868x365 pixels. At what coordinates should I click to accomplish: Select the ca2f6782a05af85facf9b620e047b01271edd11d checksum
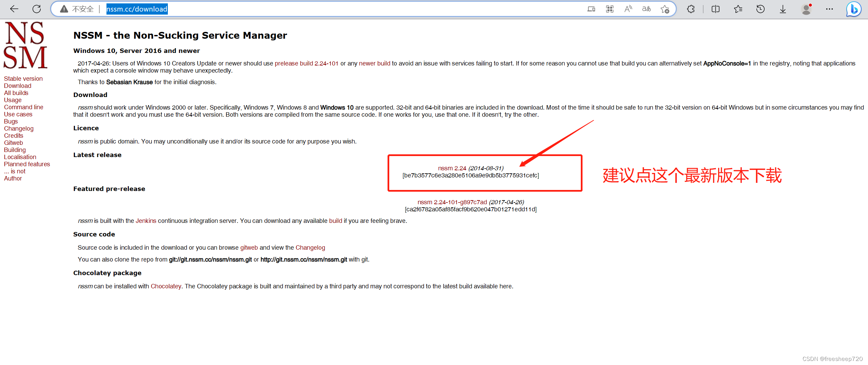click(x=471, y=209)
